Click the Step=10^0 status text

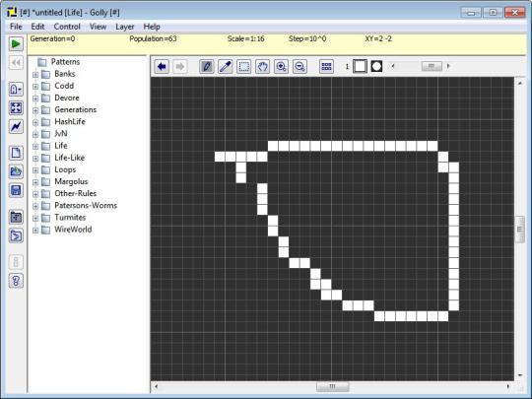307,38
